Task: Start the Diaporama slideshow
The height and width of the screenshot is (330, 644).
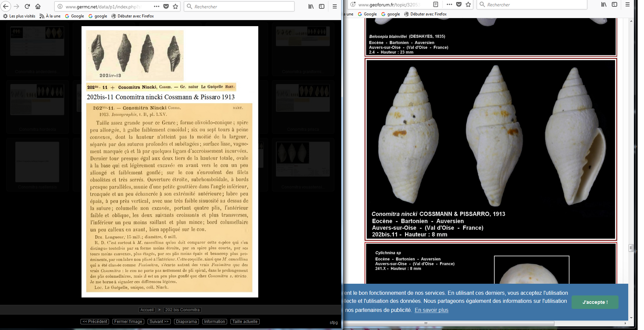Action: coord(186,322)
